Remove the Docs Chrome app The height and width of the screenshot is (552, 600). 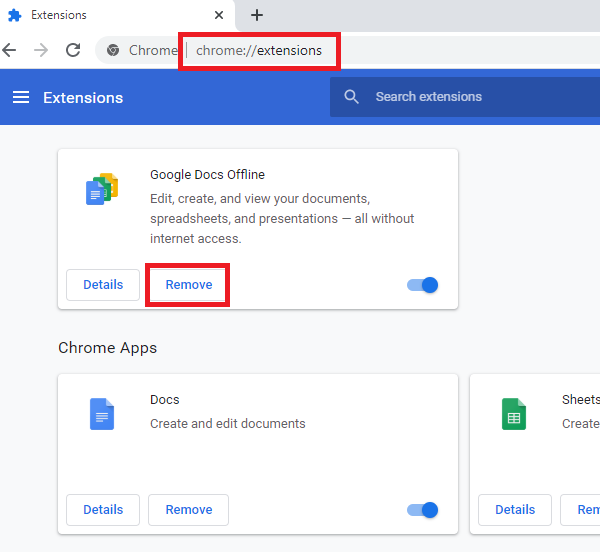point(188,510)
